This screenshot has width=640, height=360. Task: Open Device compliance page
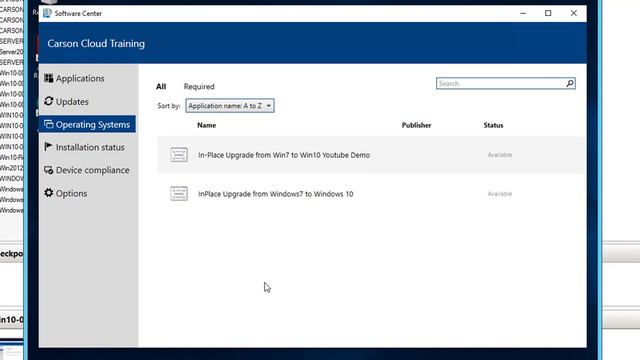click(x=87, y=170)
